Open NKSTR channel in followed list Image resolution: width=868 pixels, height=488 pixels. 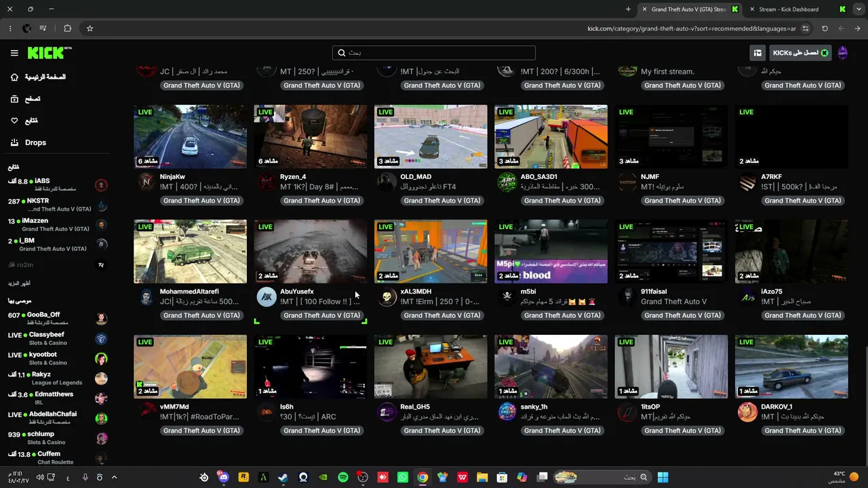58,205
